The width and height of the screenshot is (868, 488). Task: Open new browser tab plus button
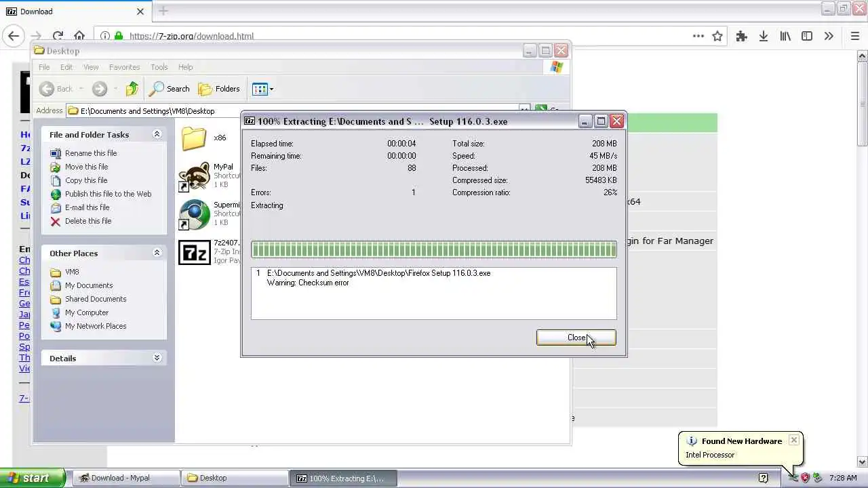[163, 11]
